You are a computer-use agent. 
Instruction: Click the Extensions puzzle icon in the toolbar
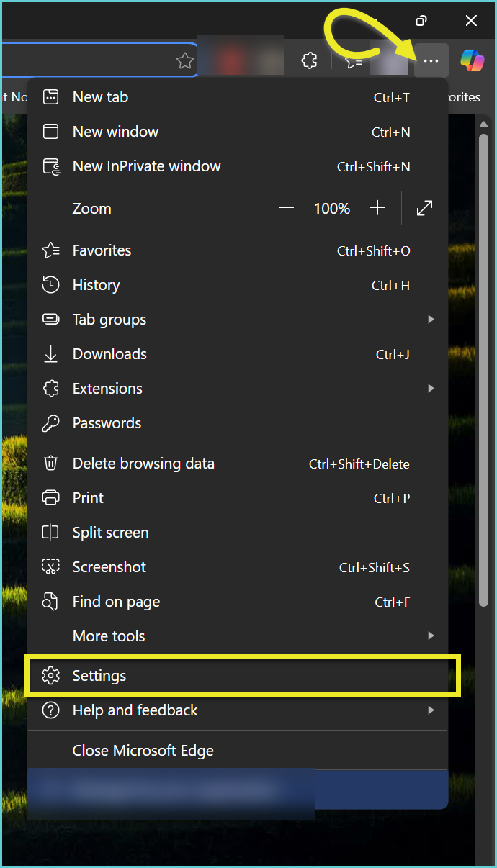309,61
